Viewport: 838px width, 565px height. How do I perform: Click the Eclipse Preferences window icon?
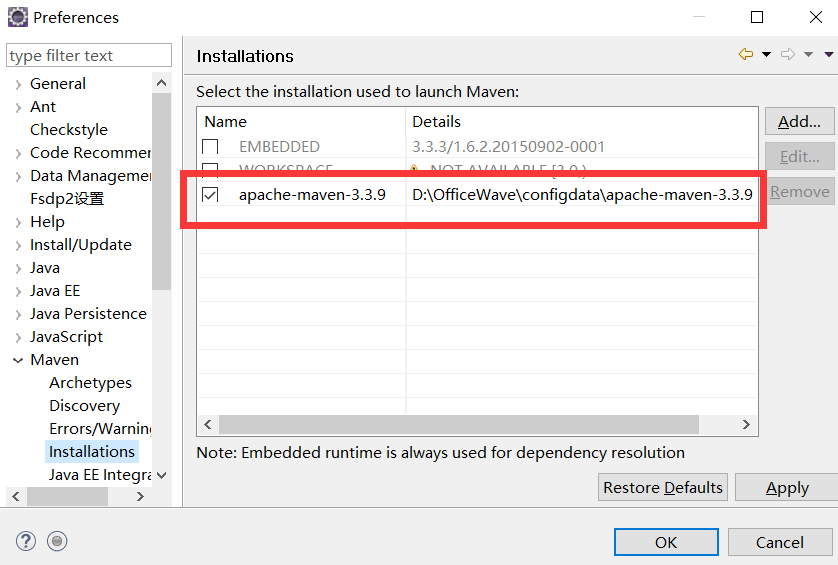coord(17,17)
